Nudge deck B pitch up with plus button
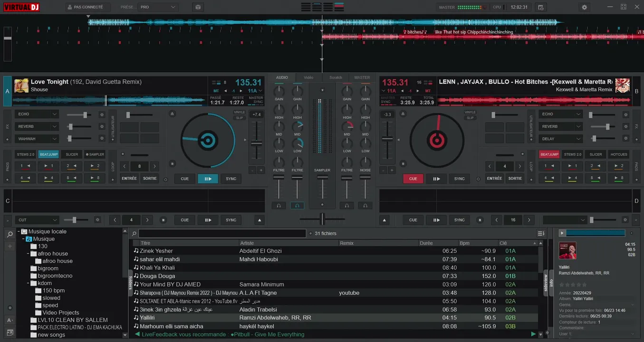Image resolution: width=644 pixels, height=342 pixels. click(x=392, y=170)
